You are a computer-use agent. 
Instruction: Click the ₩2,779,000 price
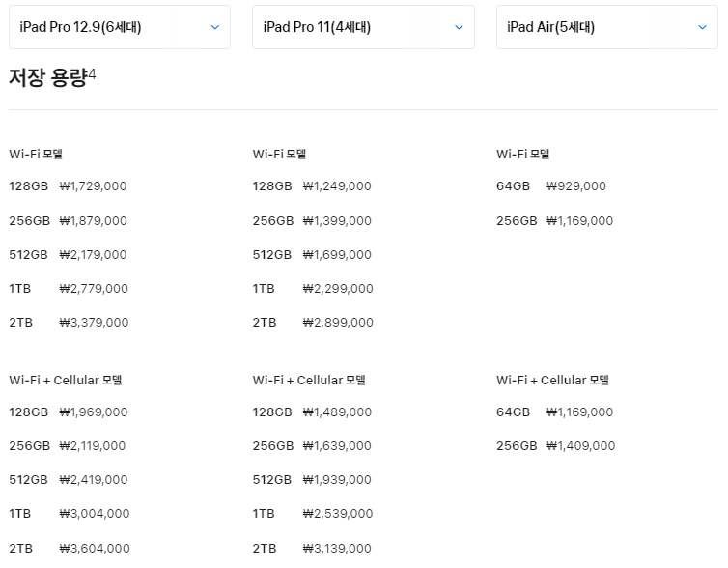click(94, 289)
